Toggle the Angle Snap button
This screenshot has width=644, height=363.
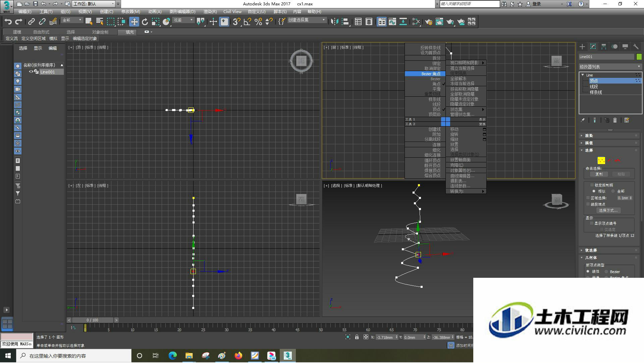point(248,22)
